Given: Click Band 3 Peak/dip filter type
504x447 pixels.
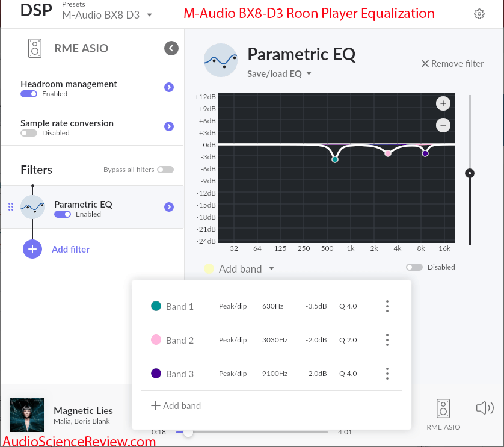Looking at the screenshot, I should 233,374.
